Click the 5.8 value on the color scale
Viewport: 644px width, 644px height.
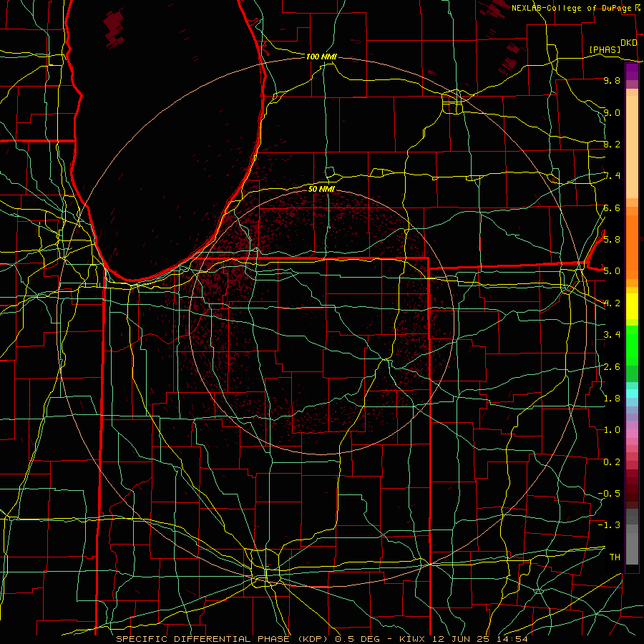click(x=612, y=240)
